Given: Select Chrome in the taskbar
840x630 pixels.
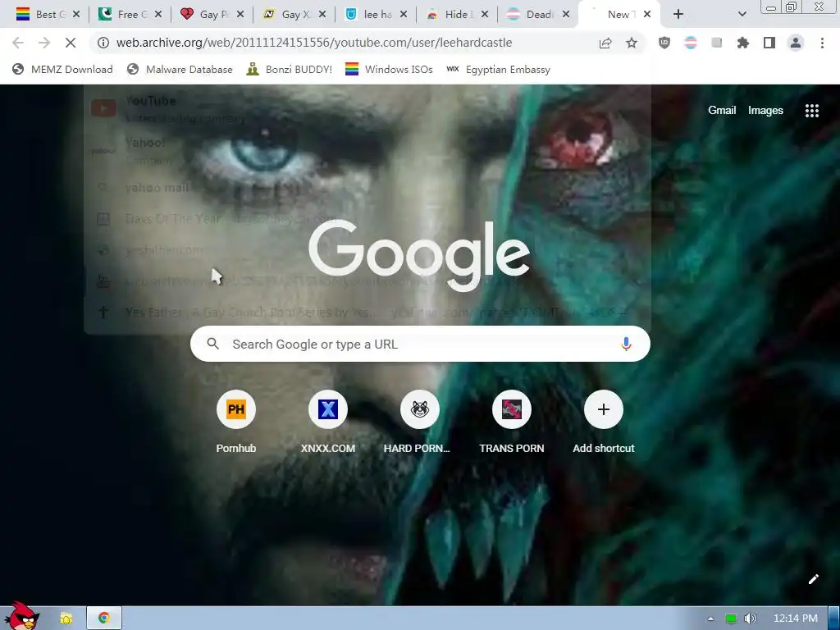Looking at the screenshot, I should click(104, 619).
